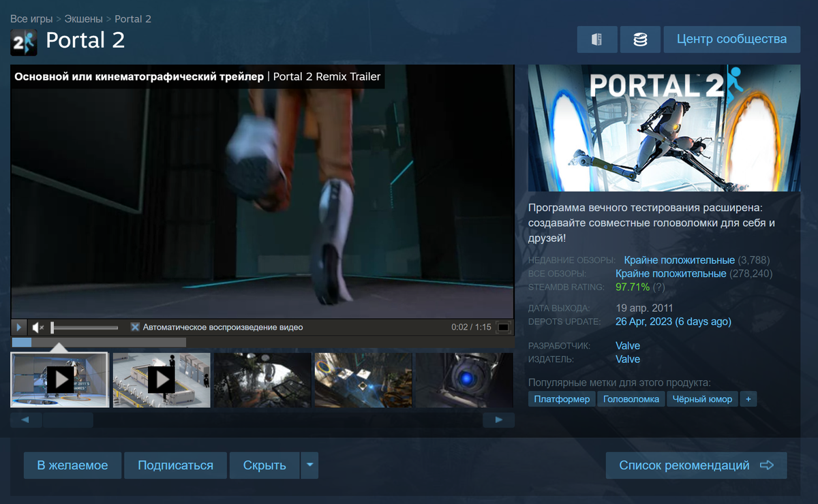Select the Платформер tag

coord(562,399)
